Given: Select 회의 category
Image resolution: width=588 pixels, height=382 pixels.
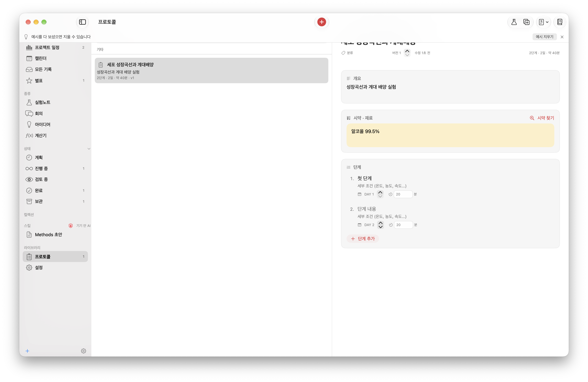Looking at the screenshot, I should point(55,113).
